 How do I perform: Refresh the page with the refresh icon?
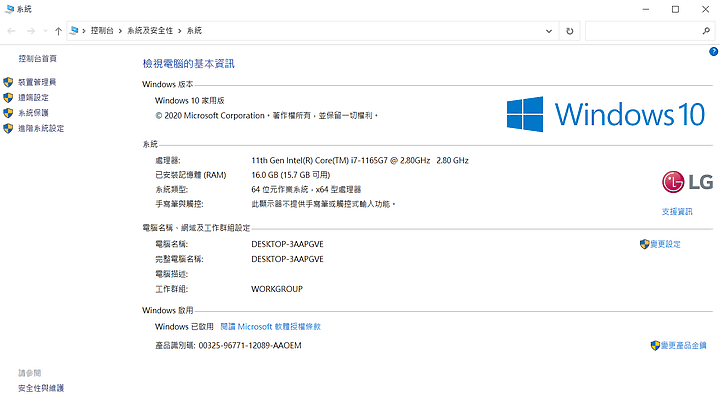point(569,31)
